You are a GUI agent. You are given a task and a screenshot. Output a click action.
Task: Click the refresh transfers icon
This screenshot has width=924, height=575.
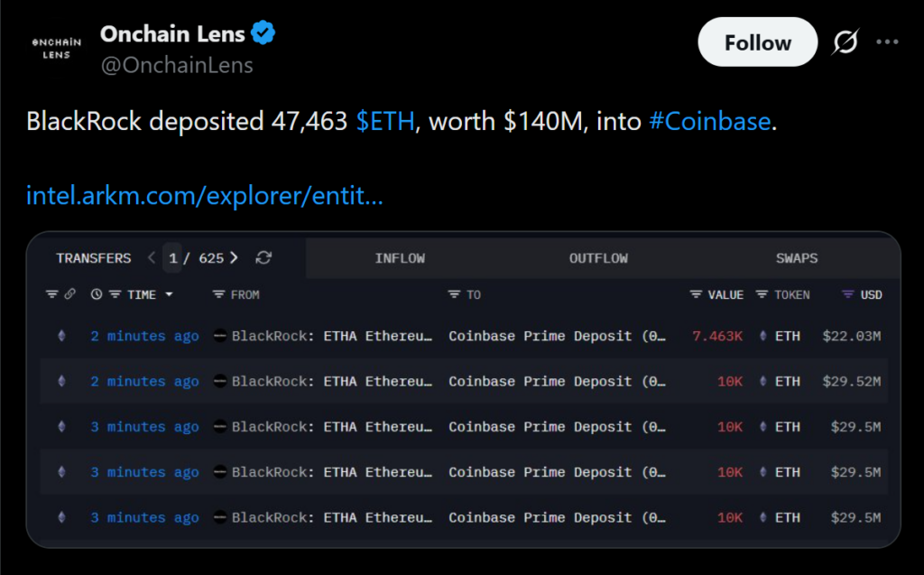pos(263,258)
